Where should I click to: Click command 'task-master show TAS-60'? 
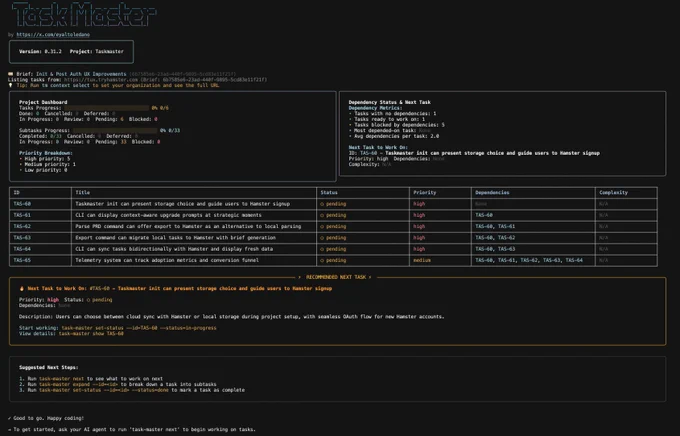click(x=91, y=334)
